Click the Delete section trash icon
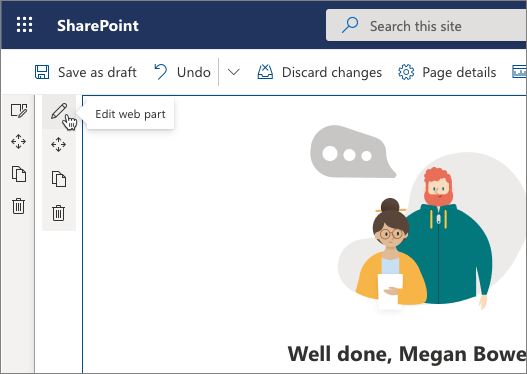Viewport: 527px width, 374px height. pyautogui.click(x=18, y=206)
